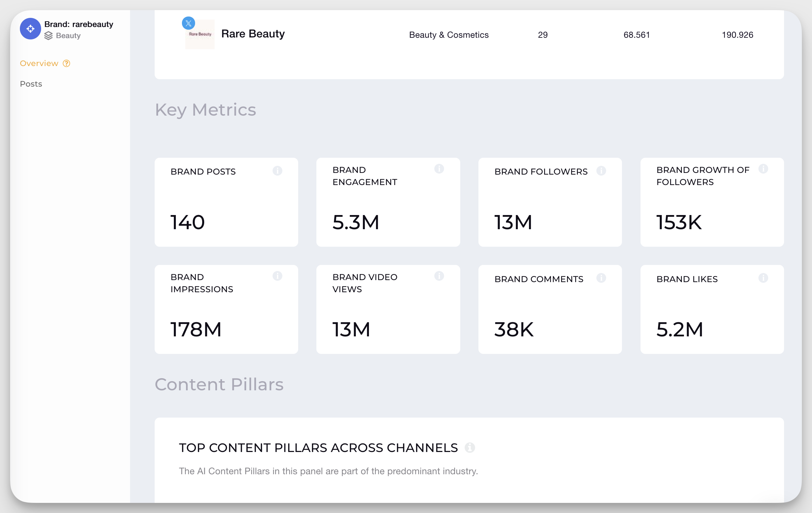Click Top Content Pillars Across Channels title
This screenshot has width=812, height=513.
318,448
